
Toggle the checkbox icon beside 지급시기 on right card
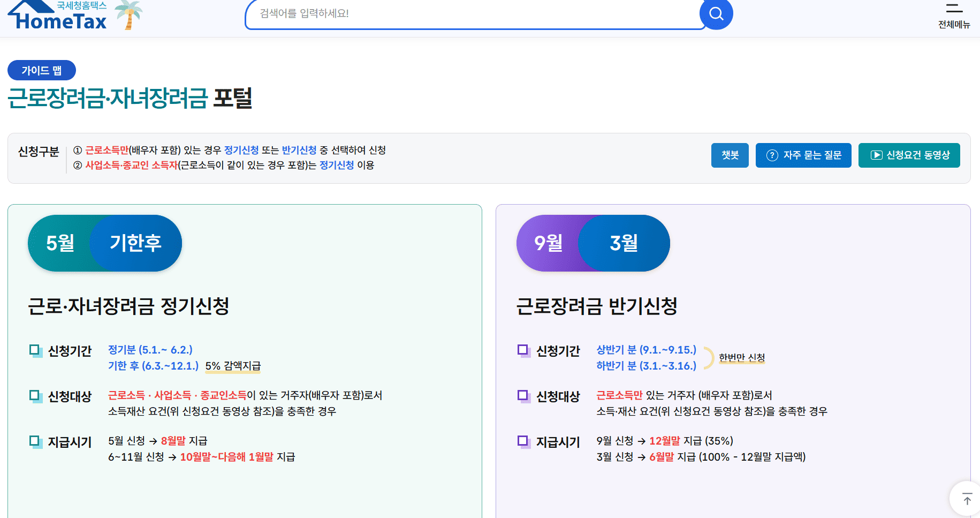522,441
